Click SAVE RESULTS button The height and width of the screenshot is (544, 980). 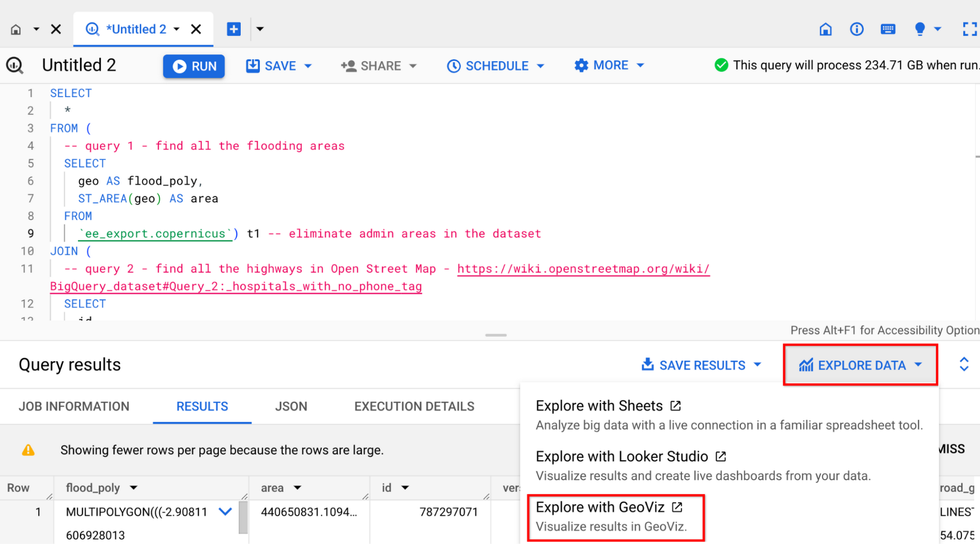pos(694,365)
